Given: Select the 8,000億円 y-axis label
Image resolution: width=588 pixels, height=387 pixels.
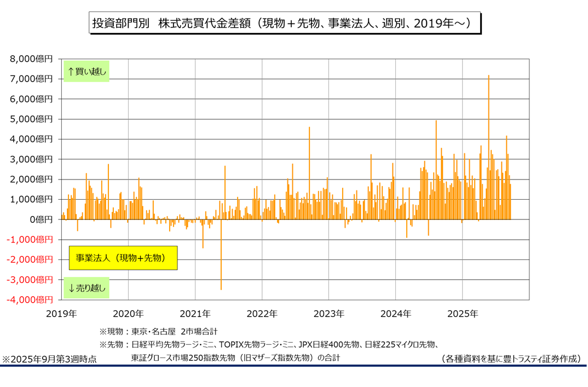Looking at the screenshot, I should click(x=32, y=59).
